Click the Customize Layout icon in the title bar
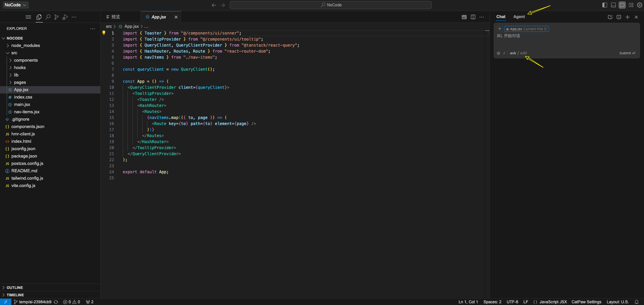This screenshot has width=644, height=305. [631, 5]
